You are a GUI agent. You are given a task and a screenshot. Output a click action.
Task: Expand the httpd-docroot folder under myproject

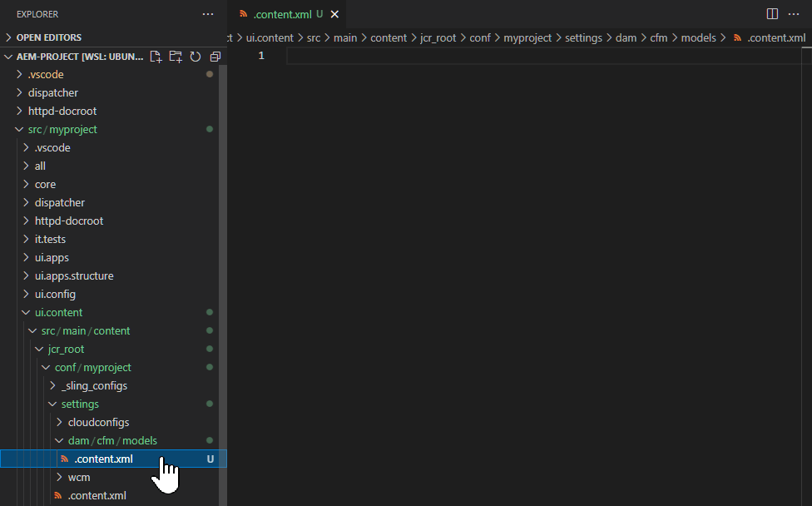pos(109,221)
